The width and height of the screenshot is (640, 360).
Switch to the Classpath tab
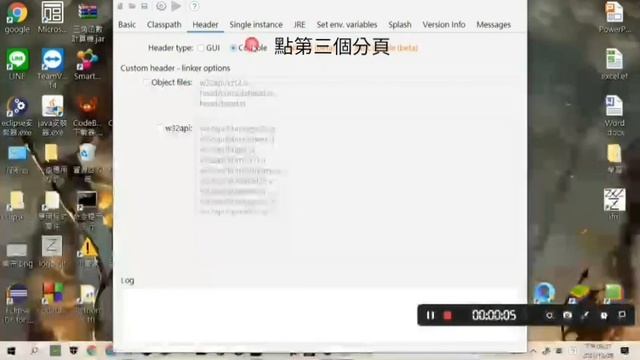(164, 24)
